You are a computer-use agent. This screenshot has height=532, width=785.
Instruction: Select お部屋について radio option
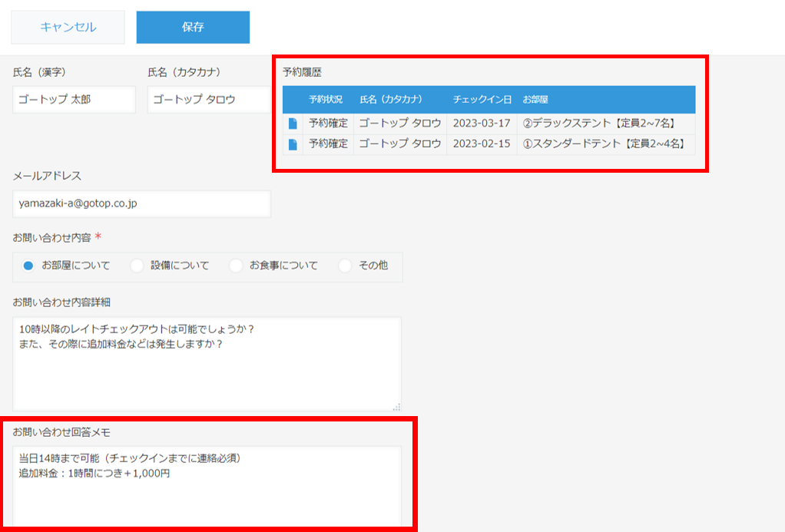coord(28,266)
